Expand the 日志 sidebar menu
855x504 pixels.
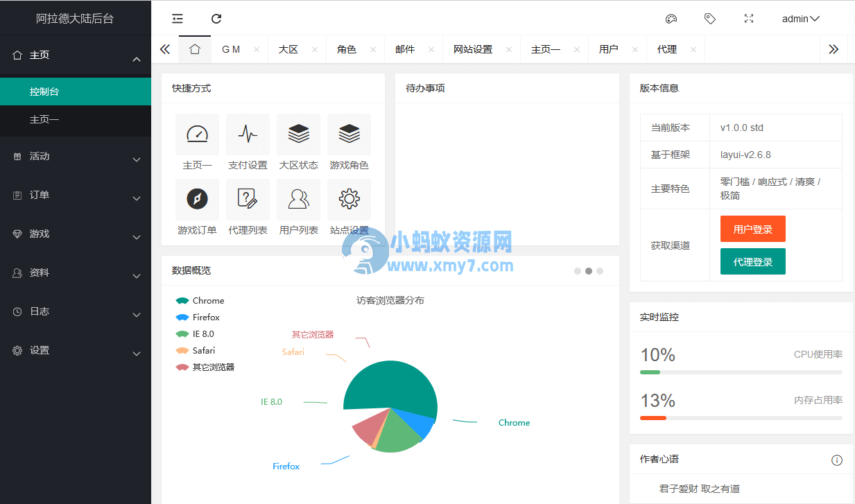[76, 312]
